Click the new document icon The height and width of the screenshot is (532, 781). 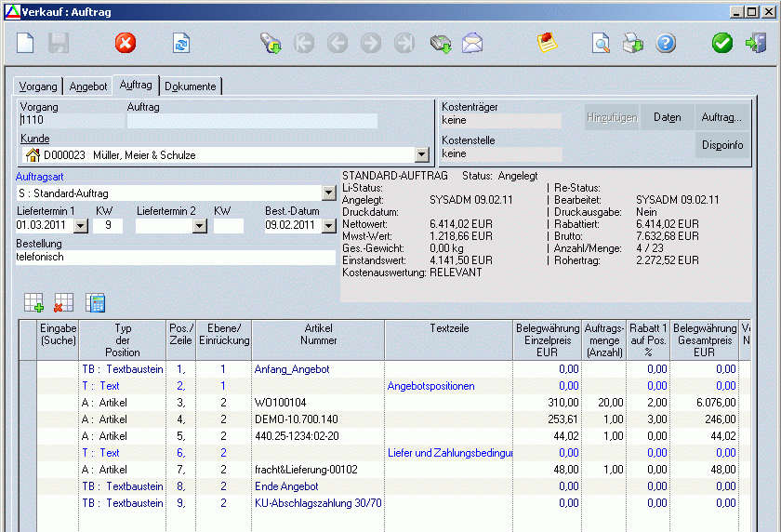26,43
